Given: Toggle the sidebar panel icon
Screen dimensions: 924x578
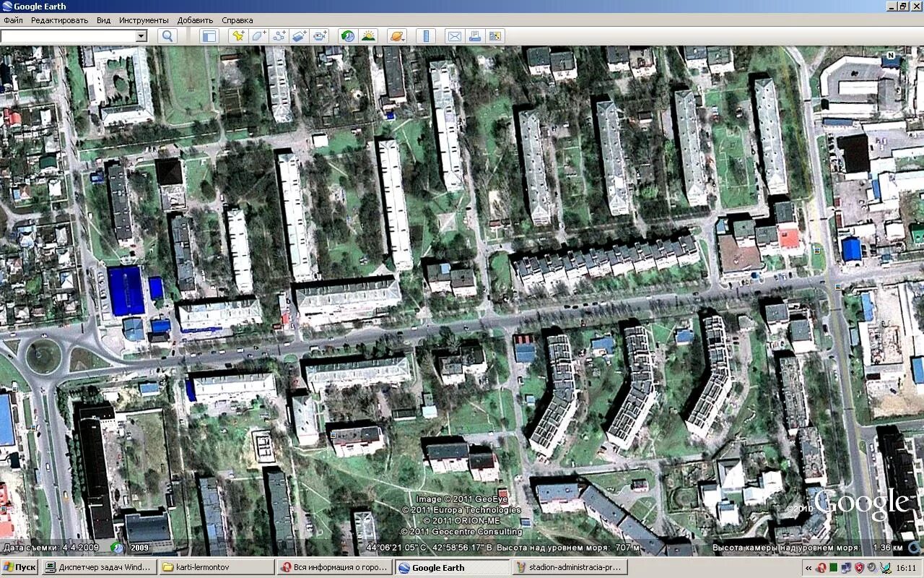Looking at the screenshot, I should [x=209, y=35].
